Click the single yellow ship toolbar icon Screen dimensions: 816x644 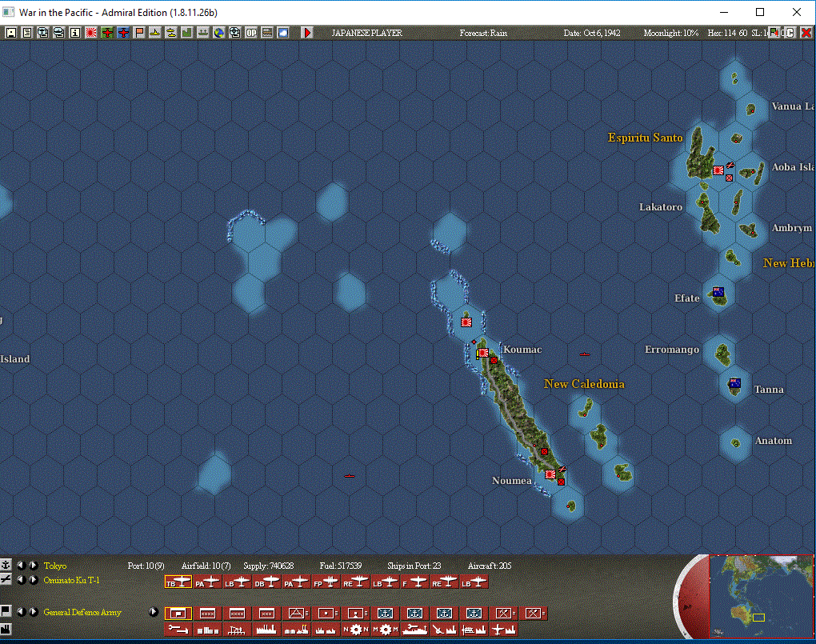point(155,33)
